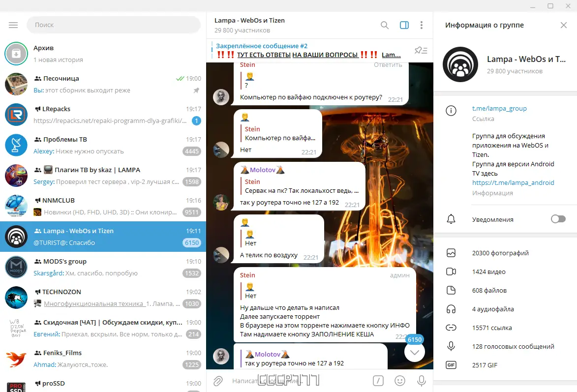Screen dimensions: 577x392
Task: Open the Скидочная [ЧАТ] group
Action: [103, 328]
